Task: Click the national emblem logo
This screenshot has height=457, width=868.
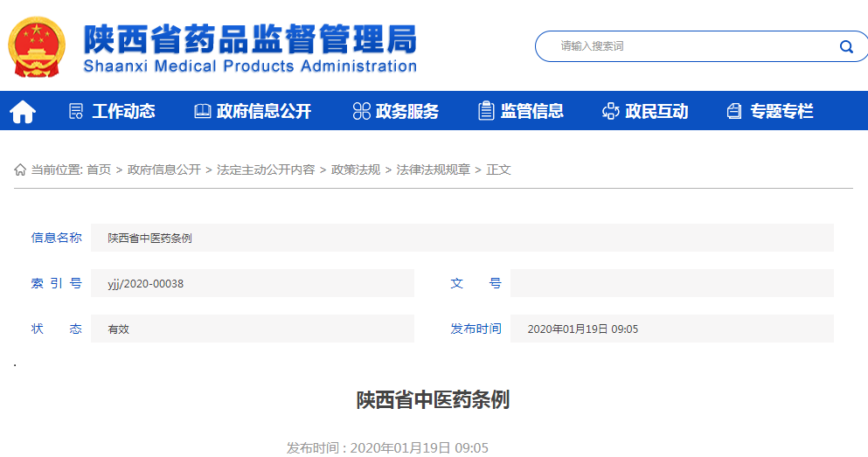Action: (36, 46)
